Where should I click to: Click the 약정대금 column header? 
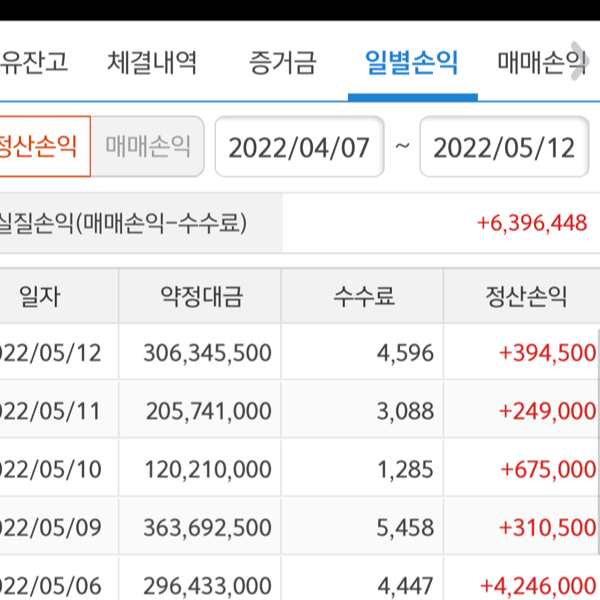pyautogui.click(x=200, y=296)
